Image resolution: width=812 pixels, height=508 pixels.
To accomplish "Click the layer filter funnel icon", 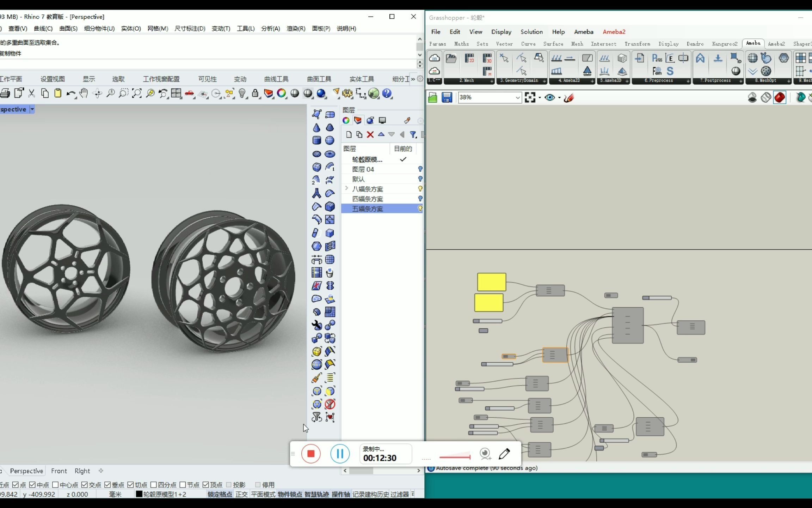I will click(413, 134).
